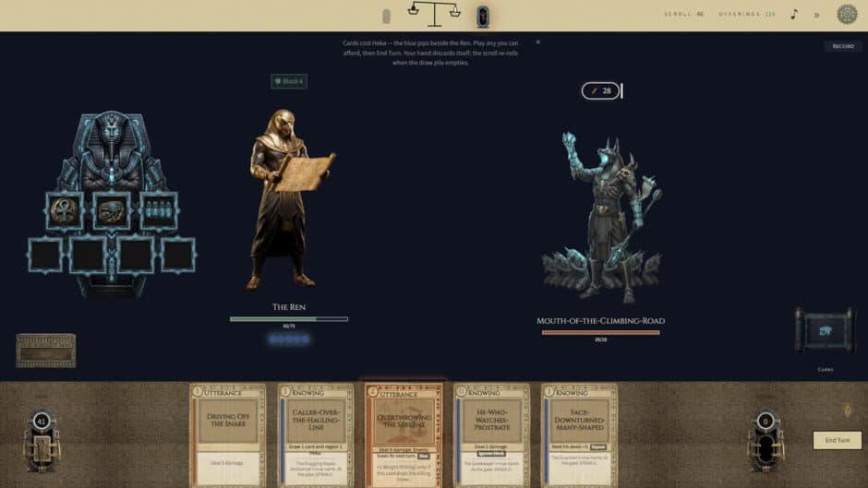Click the OFFERINGS counter
This screenshot has height=488, width=868.
coord(747,14)
